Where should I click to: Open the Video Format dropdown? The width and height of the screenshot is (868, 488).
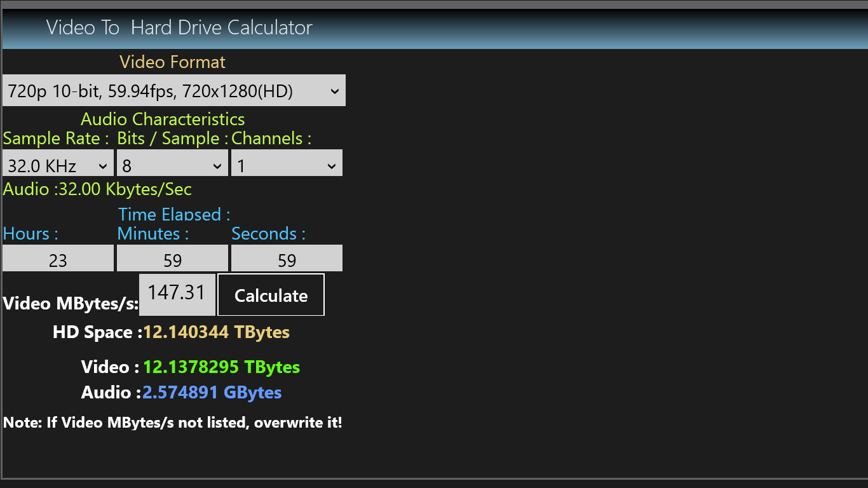point(173,91)
